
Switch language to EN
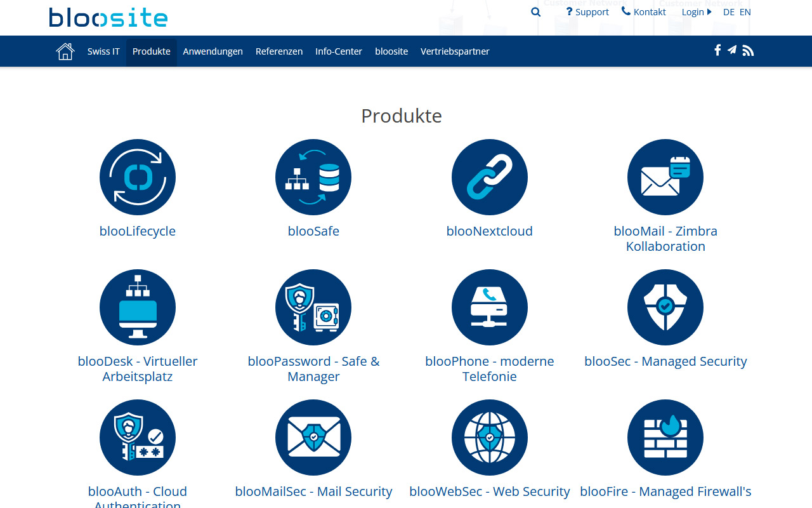[745, 12]
